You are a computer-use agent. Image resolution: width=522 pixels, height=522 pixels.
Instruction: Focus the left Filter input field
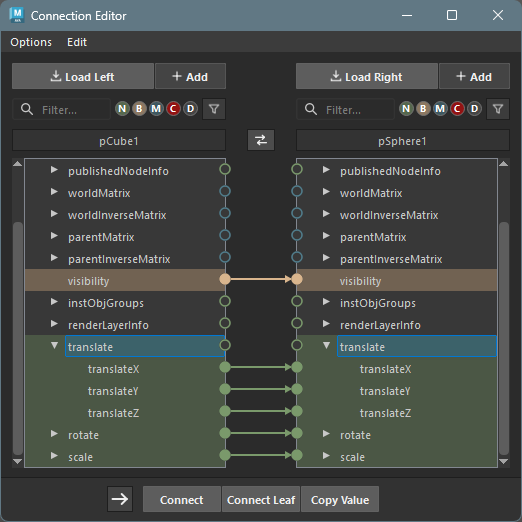tap(61, 109)
